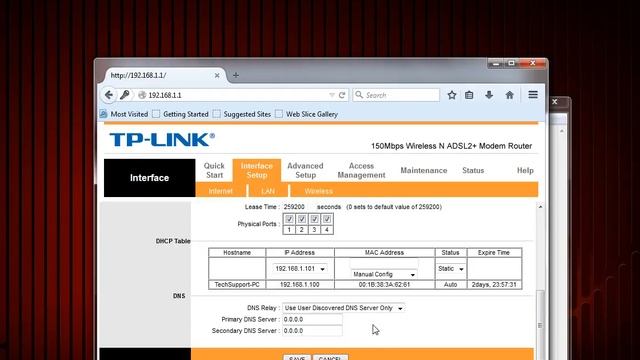
Task: Switch to the Wireless sub-tab
Action: point(319,191)
